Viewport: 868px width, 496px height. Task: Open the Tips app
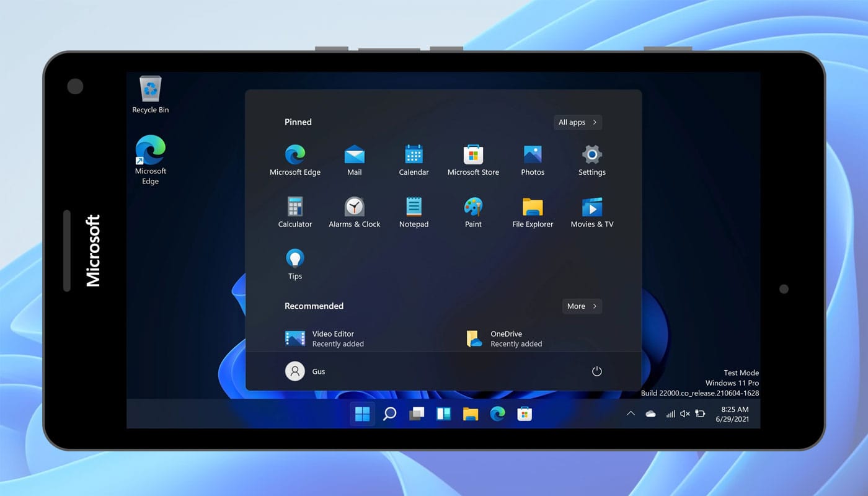(x=295, y=264)
